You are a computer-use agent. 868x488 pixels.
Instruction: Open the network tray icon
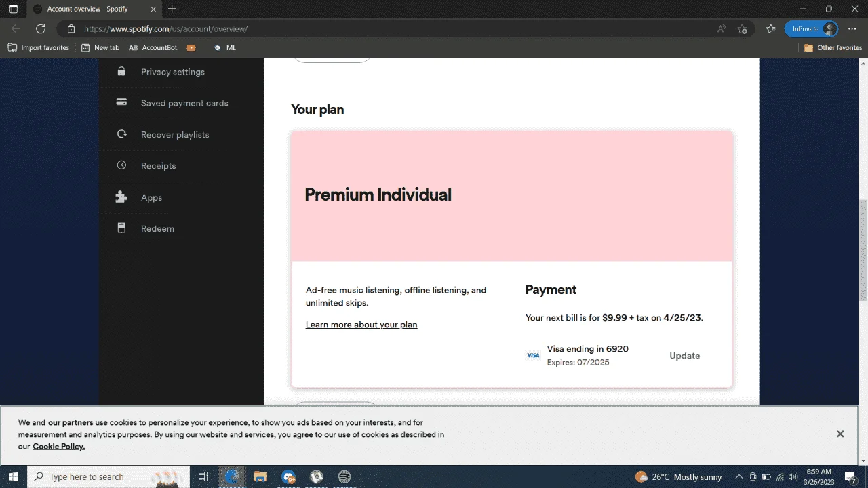click(x=780, y=477)
